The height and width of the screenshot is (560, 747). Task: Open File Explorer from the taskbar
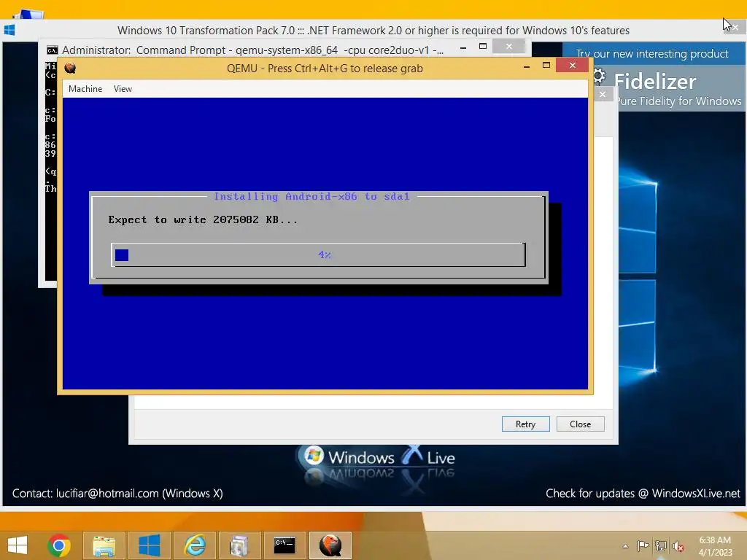pyautogui.click(x=104, y=545)
